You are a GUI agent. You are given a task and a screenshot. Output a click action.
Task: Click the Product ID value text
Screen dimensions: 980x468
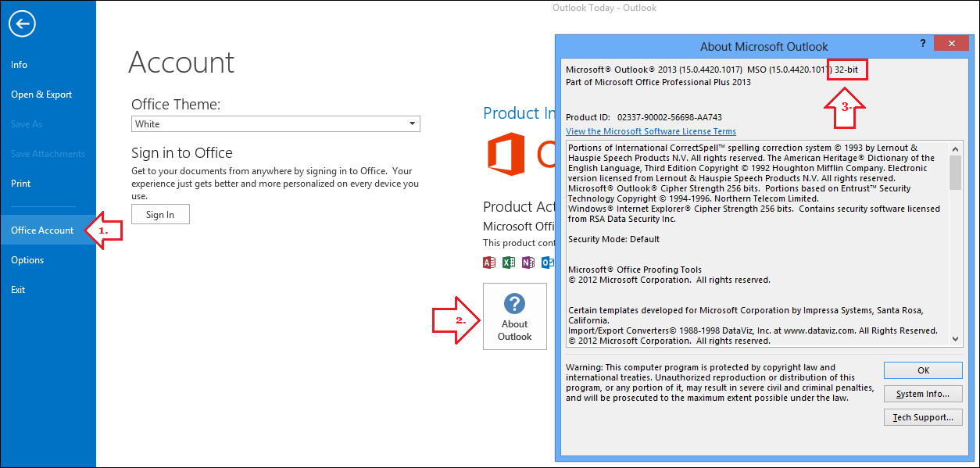click(670, 117)
